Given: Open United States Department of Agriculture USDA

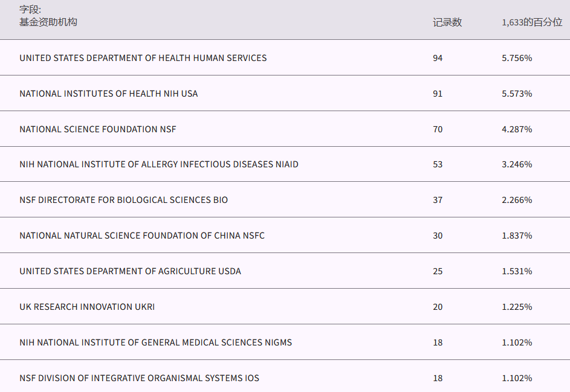Looking at the screenshot, I should pos(130,271).
